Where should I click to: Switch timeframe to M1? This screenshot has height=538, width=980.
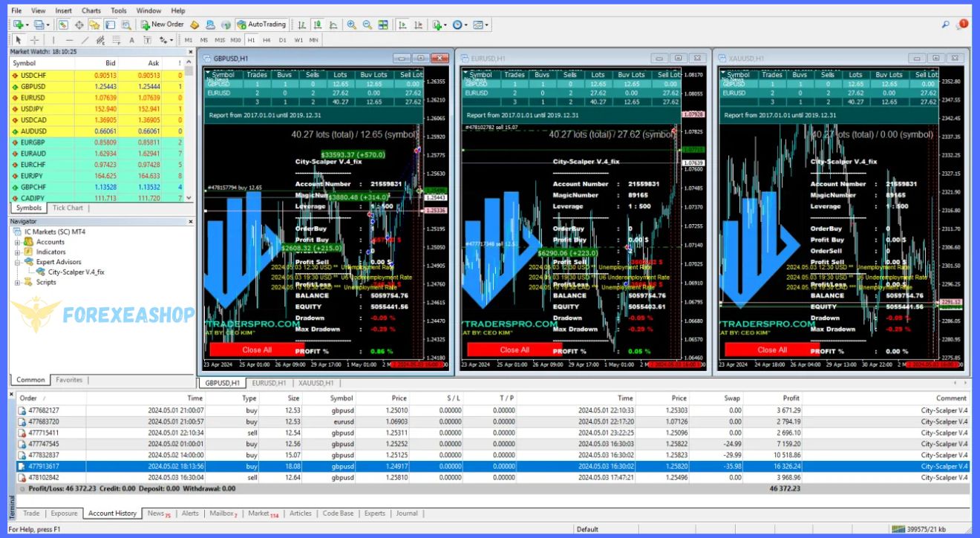pos(189,40)
